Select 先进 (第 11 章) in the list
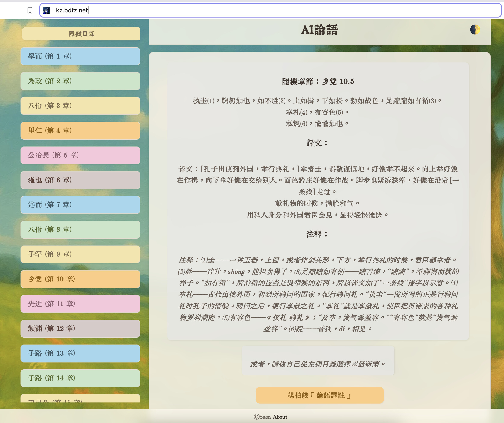The image size is (504, 423). [x=80, y=304]
